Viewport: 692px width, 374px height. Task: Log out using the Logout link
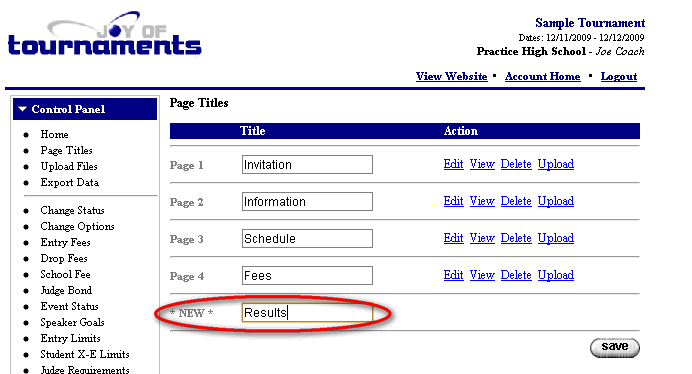coord(619,76)
